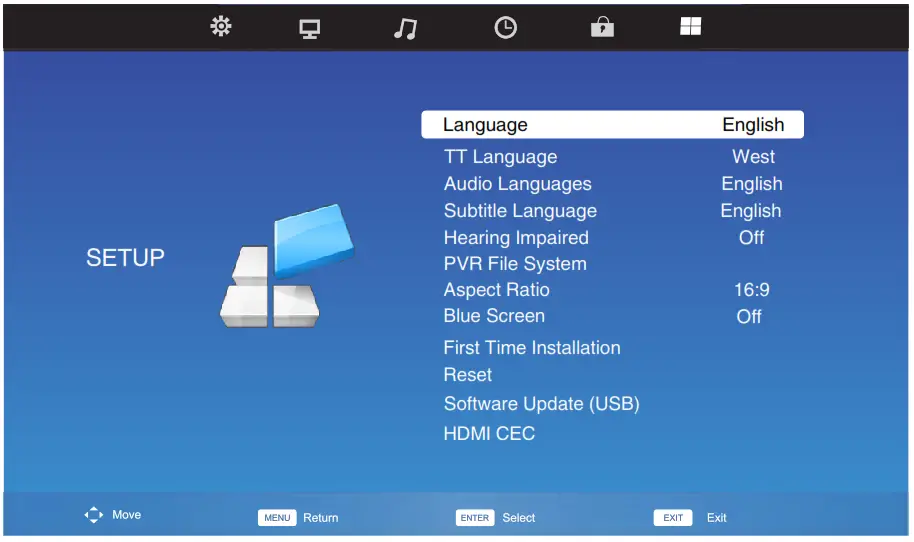914x542 pixels.
Task: Select the clock time tab icon
Action: click(505, 27)
